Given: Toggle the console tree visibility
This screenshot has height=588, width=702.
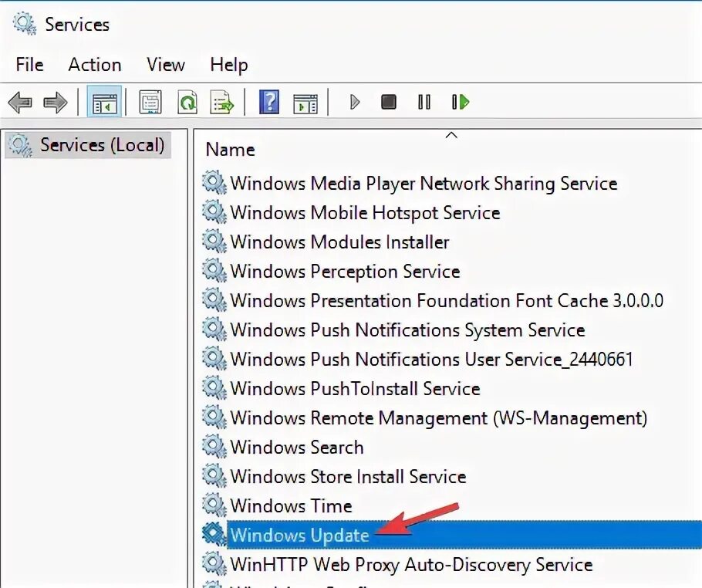Looking at the screenshot, I should point(104,101).
